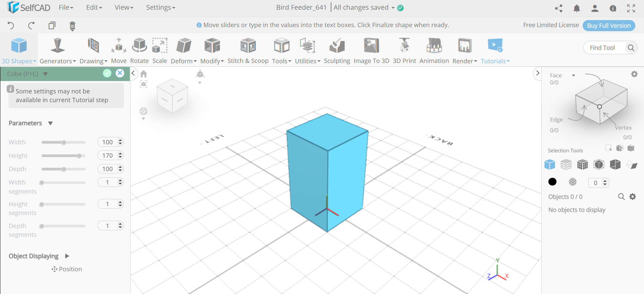Click the Width slider track
644x294 pixels.
63,142
